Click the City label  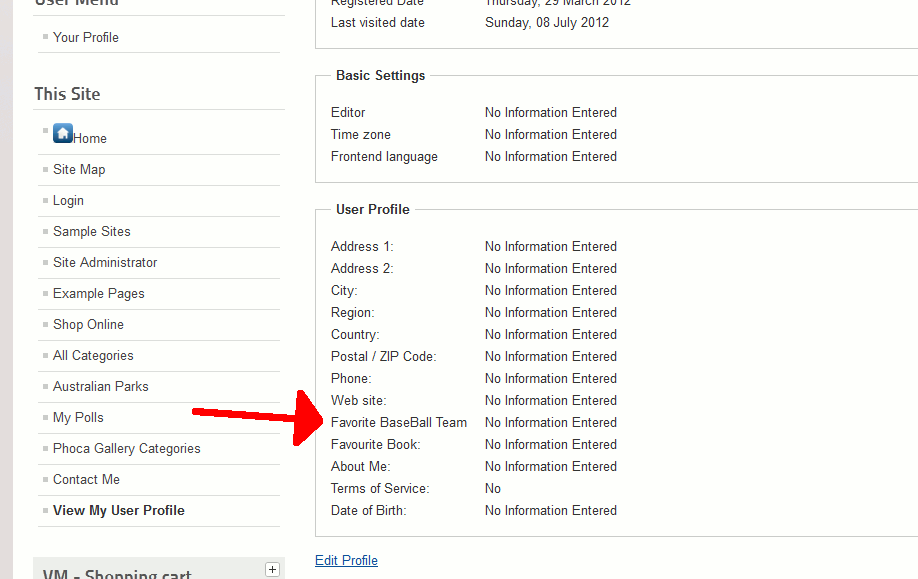tap(344, 291)
